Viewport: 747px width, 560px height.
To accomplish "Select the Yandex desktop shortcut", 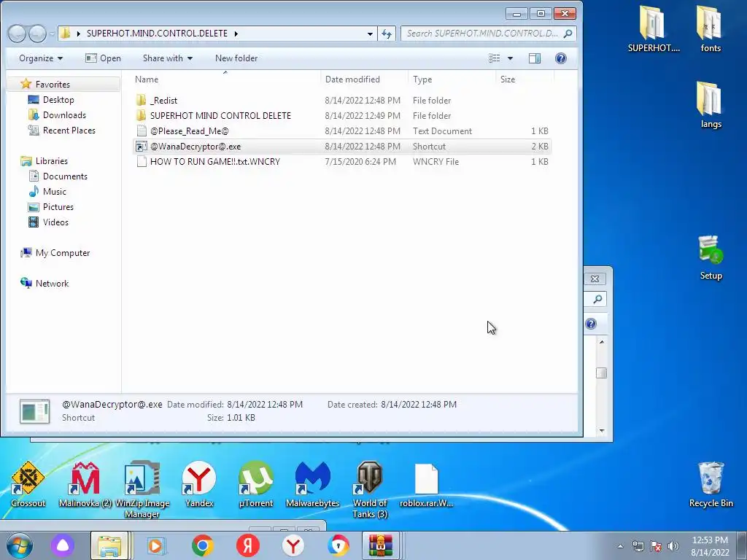I will (x=198, y=485).
